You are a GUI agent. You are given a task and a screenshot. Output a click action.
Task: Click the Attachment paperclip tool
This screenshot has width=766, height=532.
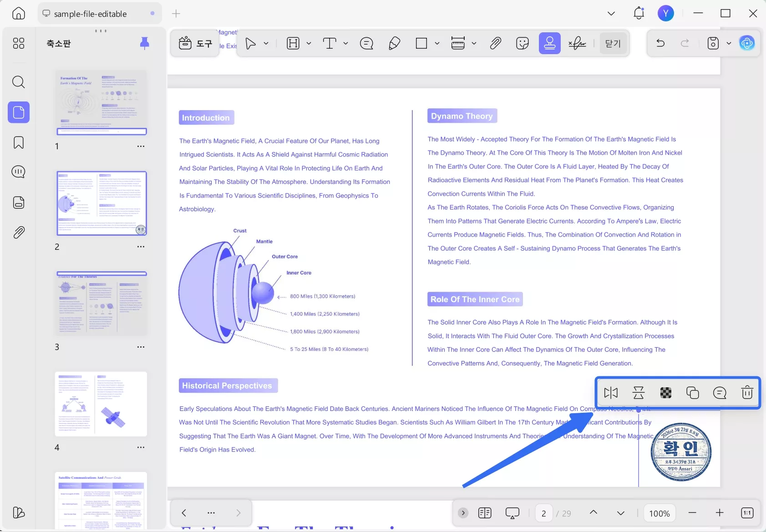tap(495, 43)
